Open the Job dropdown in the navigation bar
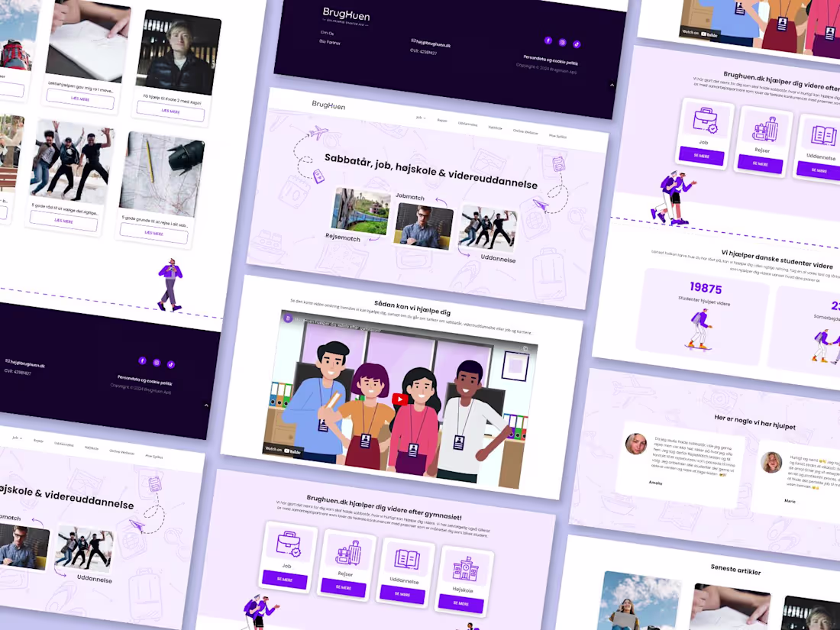 (x=419, y=118)
